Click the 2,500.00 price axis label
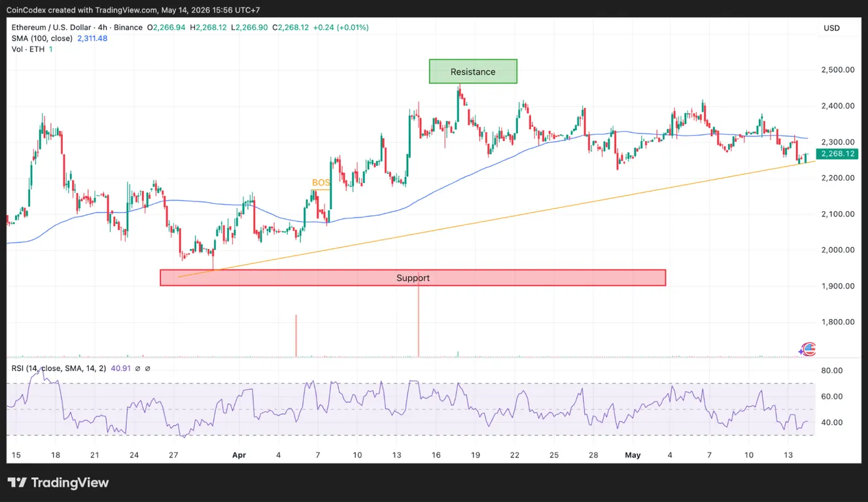 pyautogui.click(x=837, y=70)
